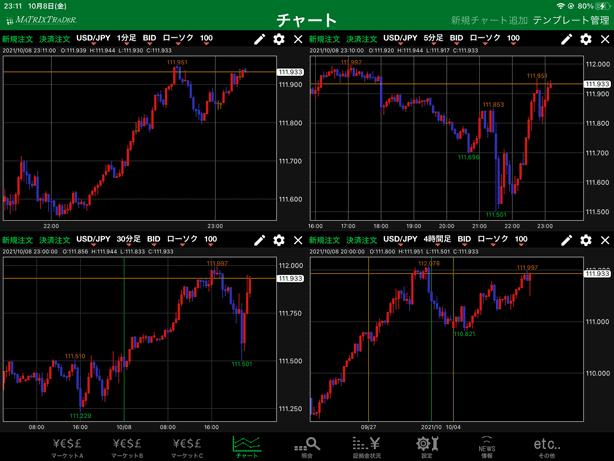Switch to マーケットC tab
This screenshot has height=461, width=614.
187,448
